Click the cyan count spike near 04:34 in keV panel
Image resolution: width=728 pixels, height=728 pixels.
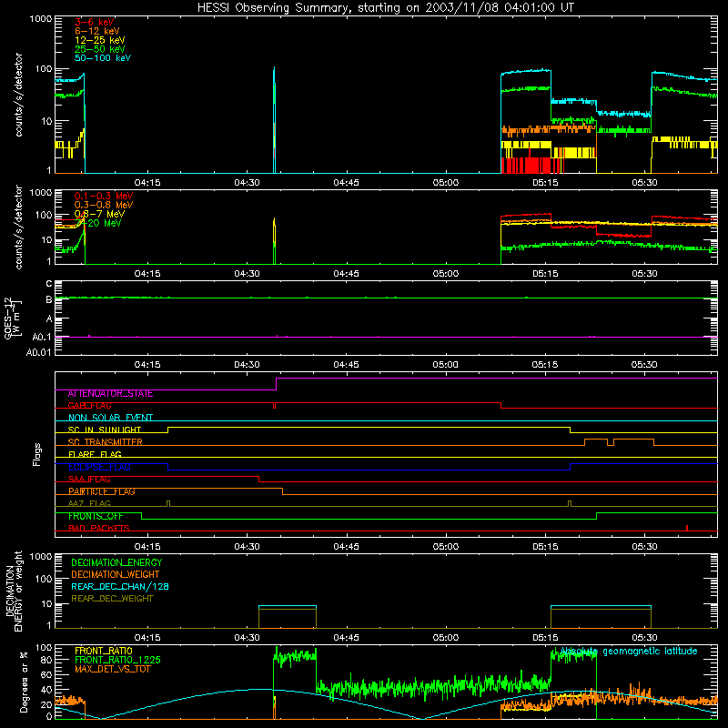[275, 120]
